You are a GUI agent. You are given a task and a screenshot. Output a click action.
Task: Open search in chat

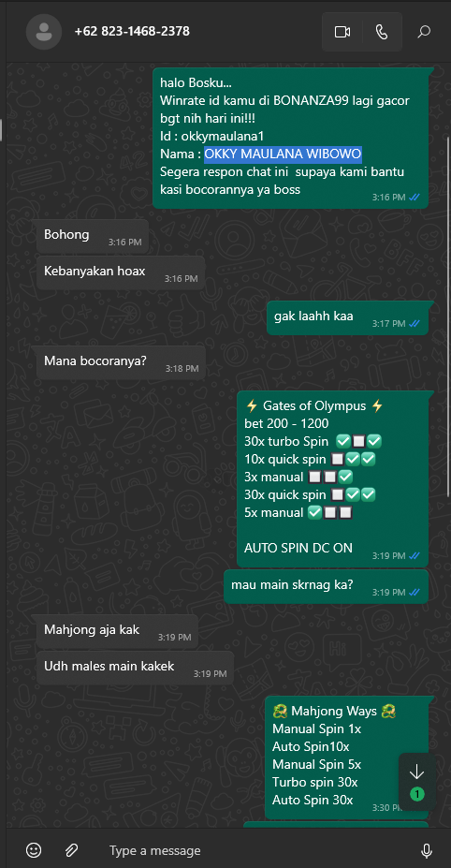coord(423,32)
